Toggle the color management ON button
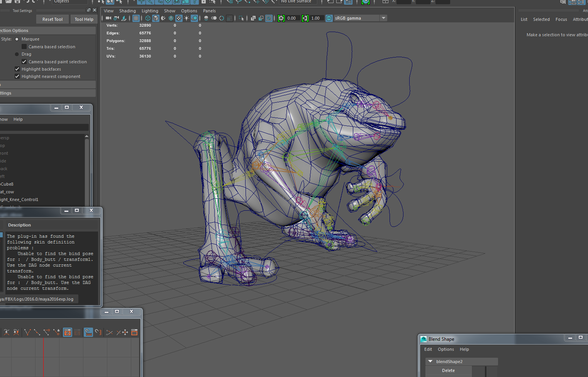The image size is (588, 377). pos(329,18)
